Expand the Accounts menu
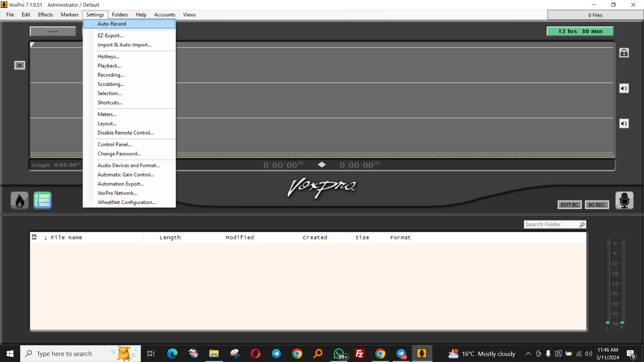Viewport: 644px width, 362px height. tap(164, 15)
